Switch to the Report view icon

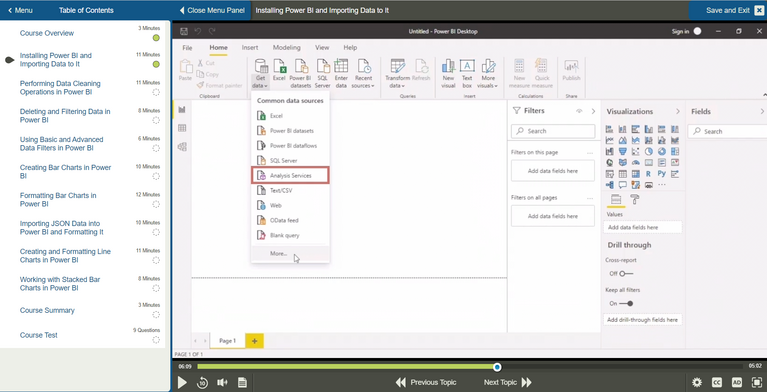[182, 109]
